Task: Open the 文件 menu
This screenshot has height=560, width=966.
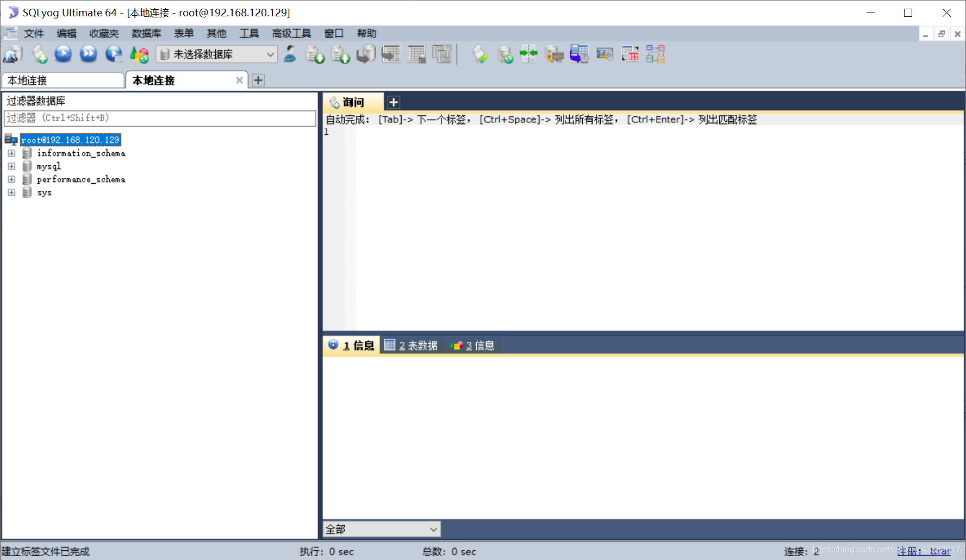Action: pyautogui.click(x=34, y=34)
